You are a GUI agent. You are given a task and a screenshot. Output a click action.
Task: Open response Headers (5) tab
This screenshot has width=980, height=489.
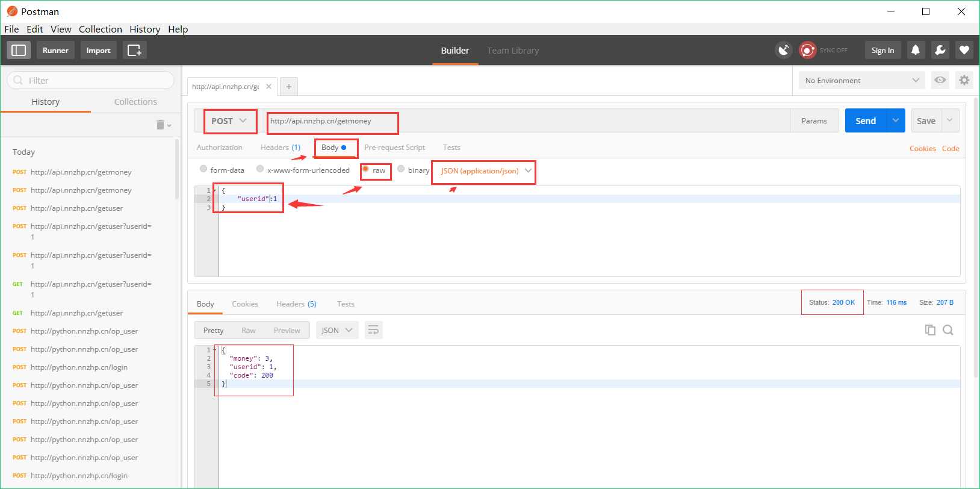296,304
